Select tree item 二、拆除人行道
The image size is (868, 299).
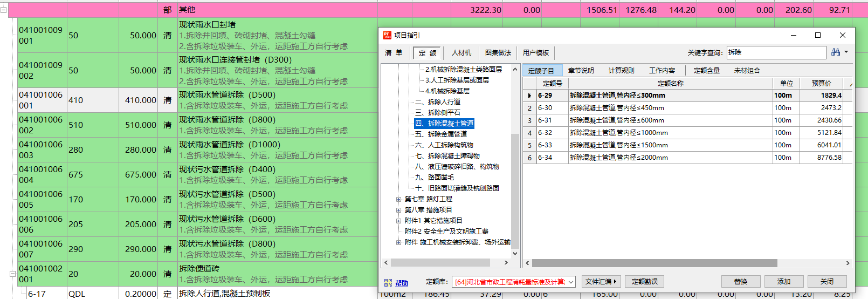coord(438,102)
